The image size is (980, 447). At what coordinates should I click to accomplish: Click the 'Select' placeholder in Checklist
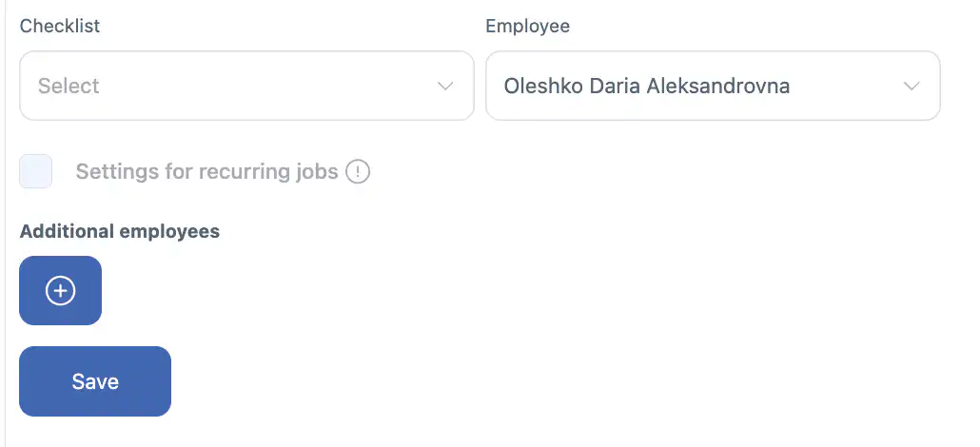(69, 86)
